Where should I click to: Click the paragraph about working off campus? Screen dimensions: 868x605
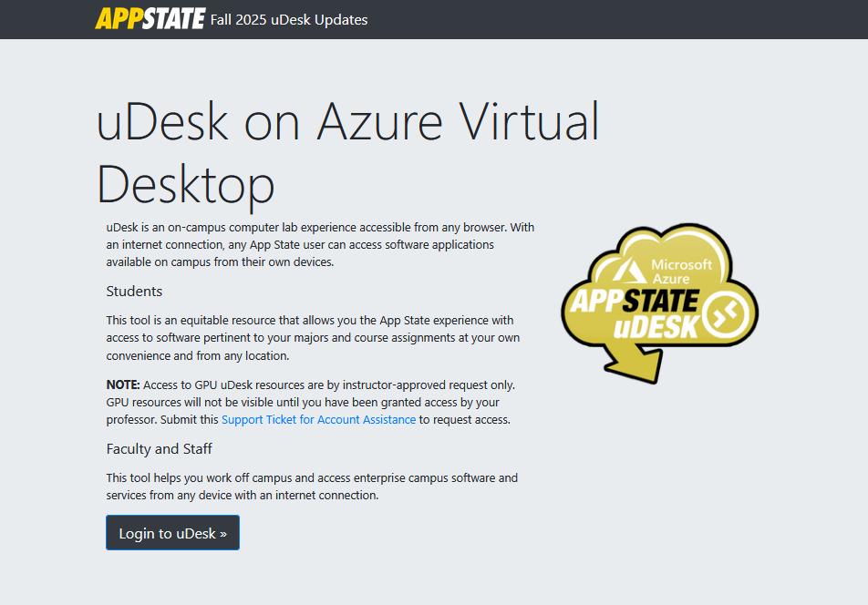point(312,487)
